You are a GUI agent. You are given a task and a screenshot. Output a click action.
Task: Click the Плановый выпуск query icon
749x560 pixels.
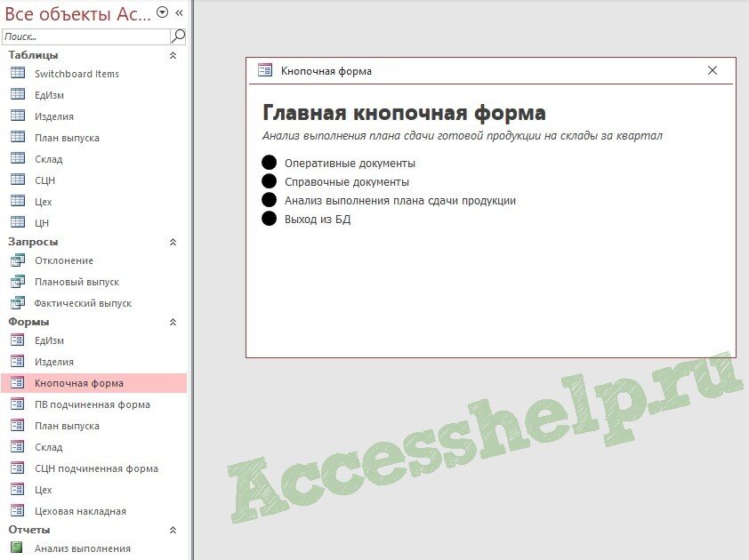(x=18, y=281)
